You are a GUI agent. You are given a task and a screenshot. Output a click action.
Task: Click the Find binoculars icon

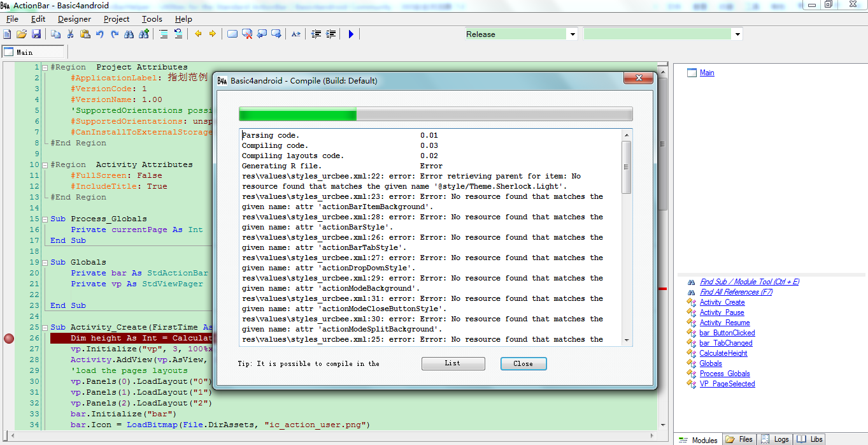point(129,34)
